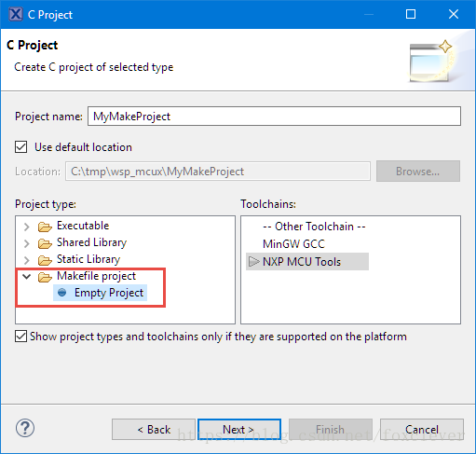Uncheck the Use default location checkbox

pos(20,147)
